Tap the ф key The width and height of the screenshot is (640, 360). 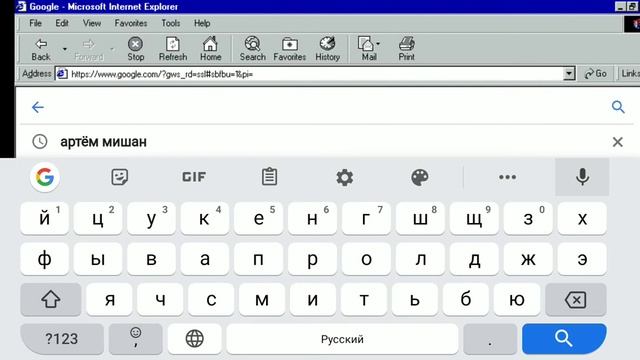pos(44,259)
